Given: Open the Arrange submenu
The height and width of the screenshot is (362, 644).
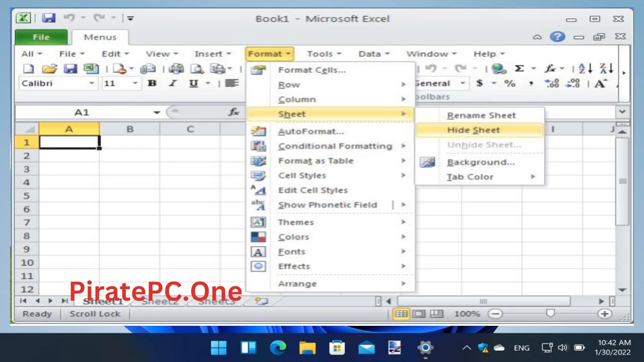Looking at the screenshot, I should click(331, 284).
